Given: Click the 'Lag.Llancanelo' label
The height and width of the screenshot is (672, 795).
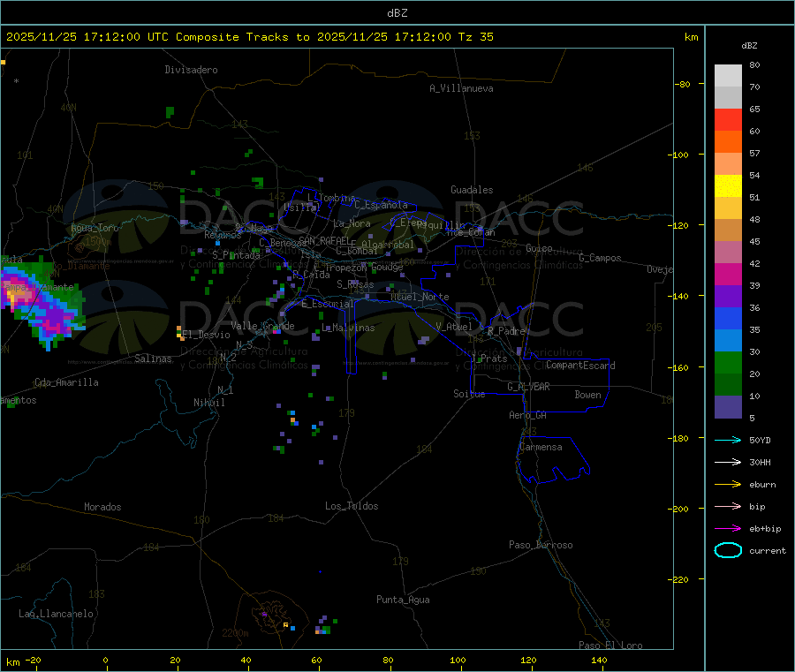Looking at the screenshot, I should coord(56,614).
